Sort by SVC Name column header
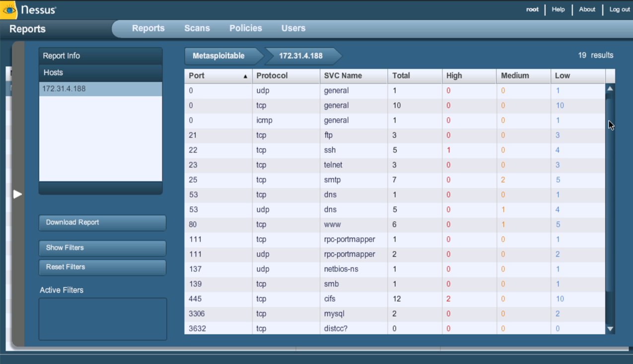The height and width of the screenshot is (364, 633). pos(353,76)
